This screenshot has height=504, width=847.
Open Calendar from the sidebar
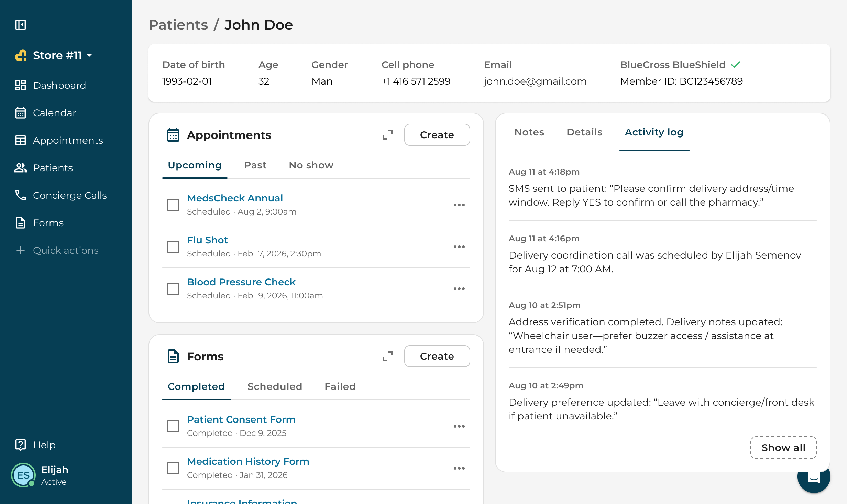coord(46,113)
